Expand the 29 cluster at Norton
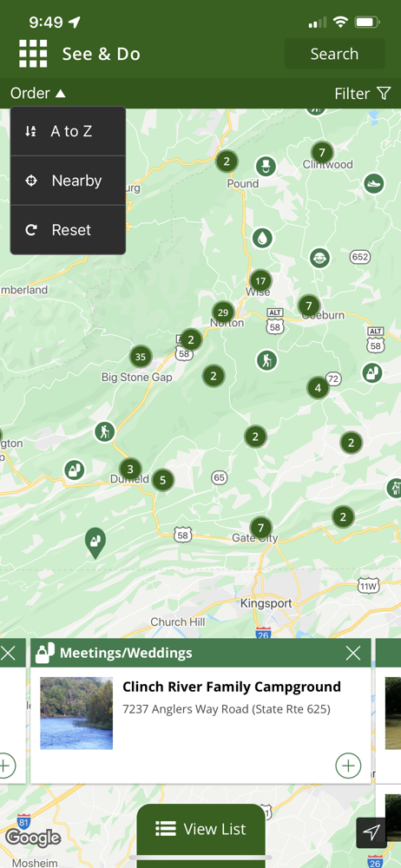The image size is (401, 868). 223,312
